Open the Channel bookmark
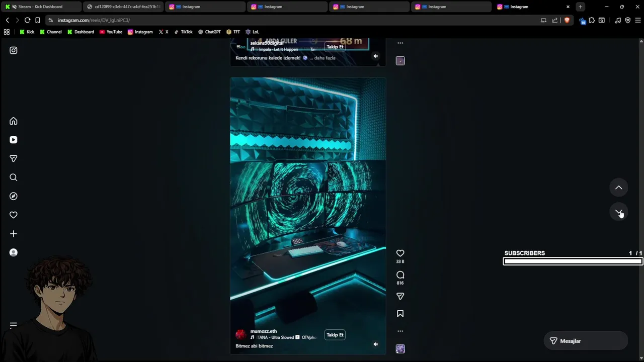This screenshot has height=362, width=644. [x=50, y=32]
